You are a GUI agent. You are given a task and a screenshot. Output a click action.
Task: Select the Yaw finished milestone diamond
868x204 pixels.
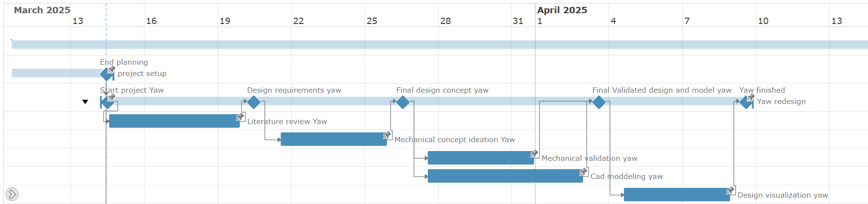[746, 102]
